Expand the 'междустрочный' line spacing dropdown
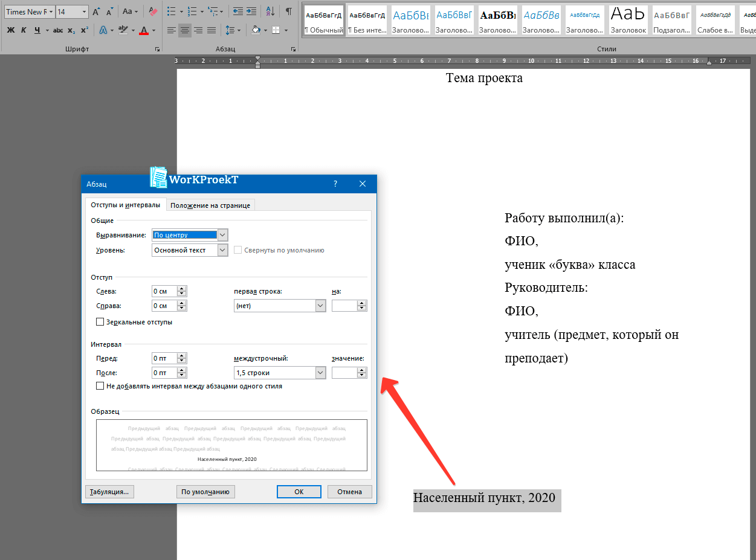Image resolution: width=756 pixels, height=560 pixels. click(x=320, y=373)
